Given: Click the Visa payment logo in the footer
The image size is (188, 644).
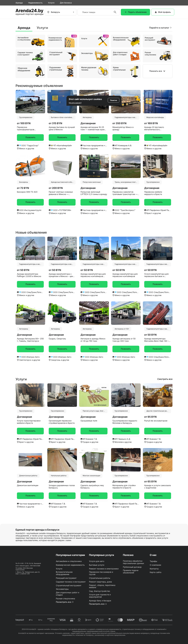Looking at the screenshot, I should (x=62, y=620).
